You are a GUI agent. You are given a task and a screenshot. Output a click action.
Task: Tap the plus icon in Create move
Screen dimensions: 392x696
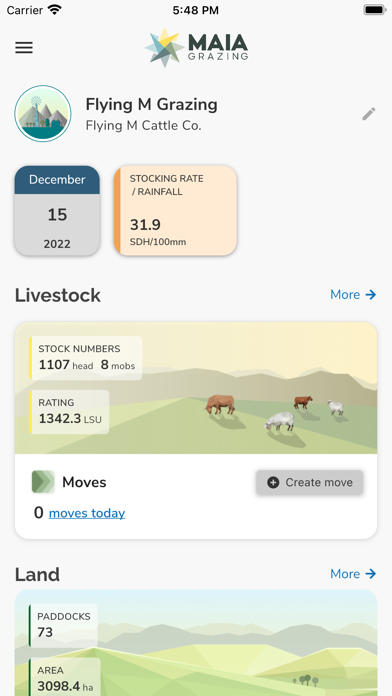(273, 482)
